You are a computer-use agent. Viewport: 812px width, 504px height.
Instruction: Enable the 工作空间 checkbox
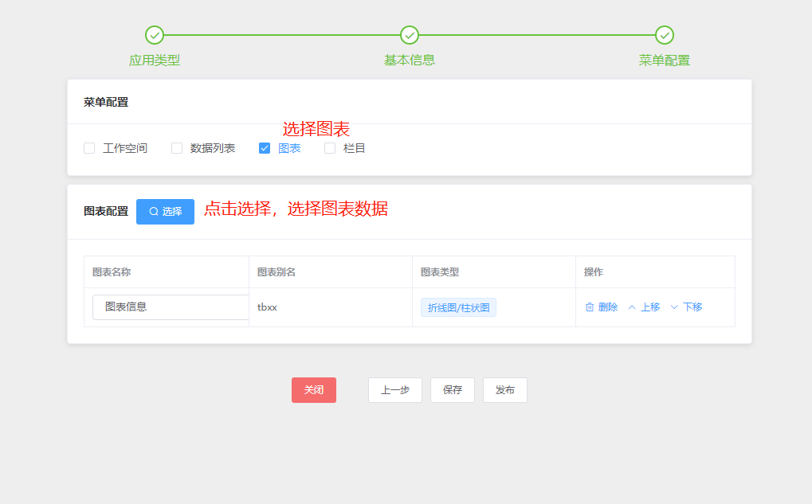(x=89, y=148)
